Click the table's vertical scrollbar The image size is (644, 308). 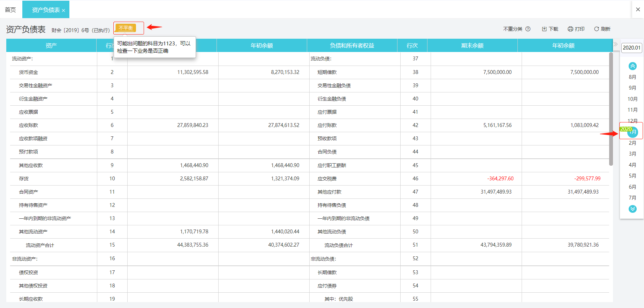click(x=611, y=109)
